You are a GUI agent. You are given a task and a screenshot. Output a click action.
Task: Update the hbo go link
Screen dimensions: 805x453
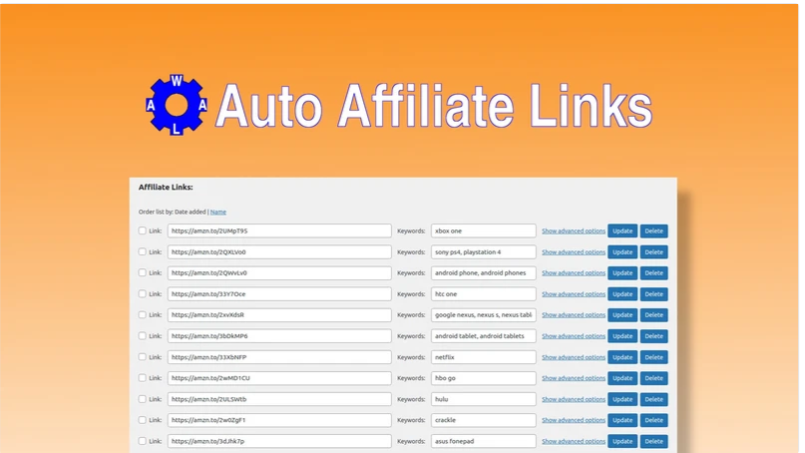tap(623, 378)
